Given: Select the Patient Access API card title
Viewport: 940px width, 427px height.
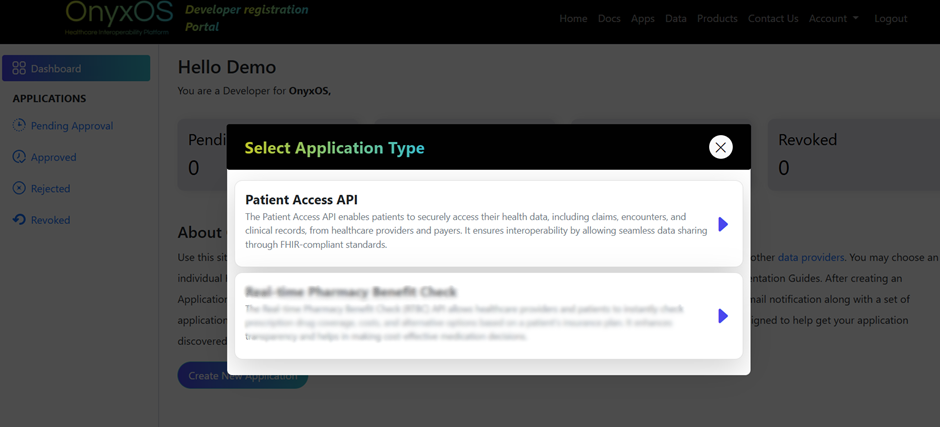Looking at the screenshot, I should coord(301,200).
